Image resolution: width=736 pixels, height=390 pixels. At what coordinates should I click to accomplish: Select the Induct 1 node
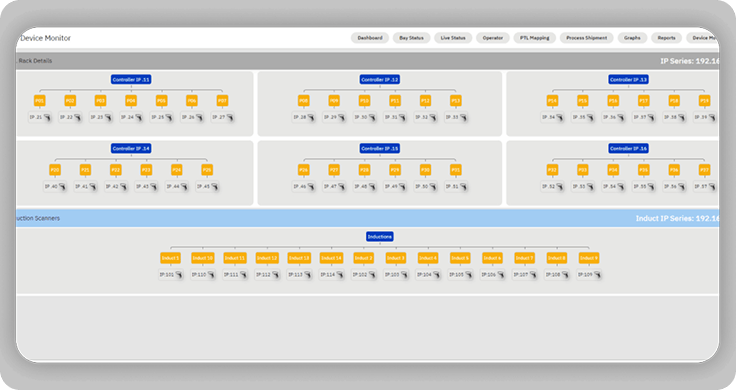[170, 258]
